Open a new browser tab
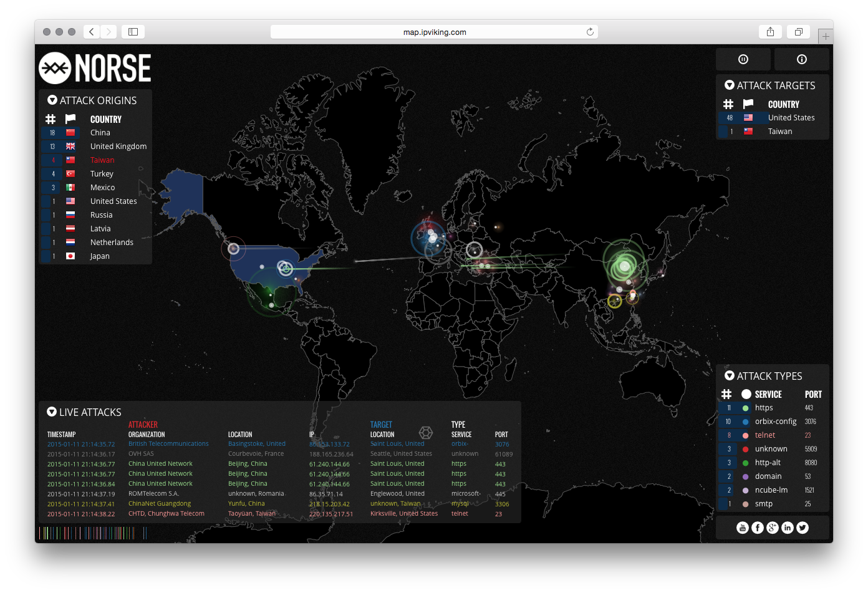Screen dimensions: 868x593 pos(826,36)
